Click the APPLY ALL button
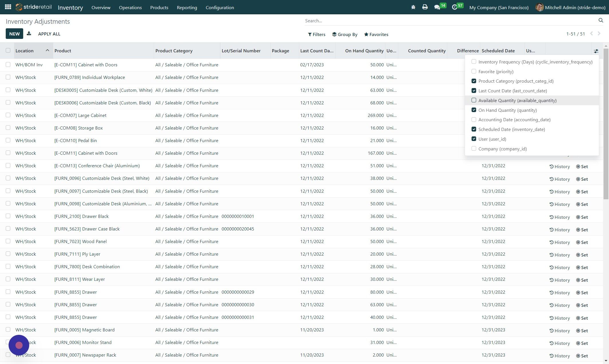This screenshot has width=609, height=364. point(49,34)
